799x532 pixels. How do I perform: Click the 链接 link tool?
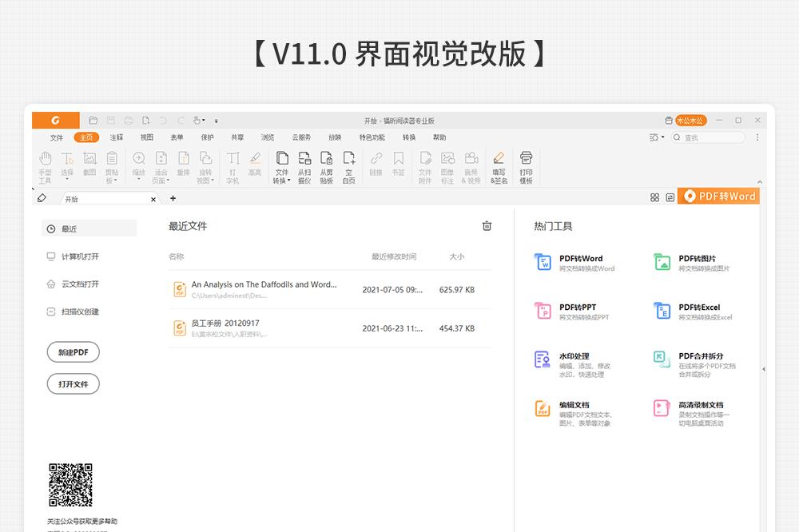pyautogui.click(x=376, y=164)
